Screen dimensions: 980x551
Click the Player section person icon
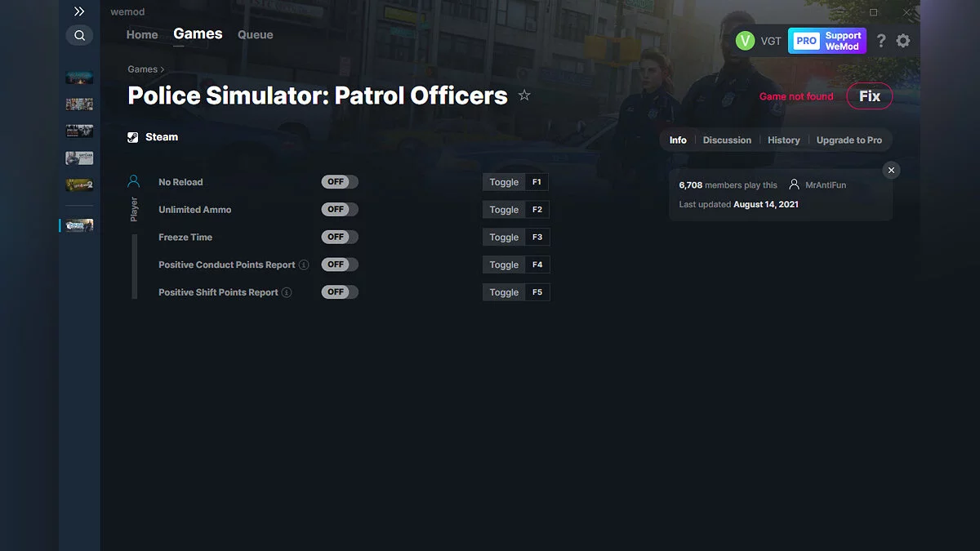coord(133,181)
